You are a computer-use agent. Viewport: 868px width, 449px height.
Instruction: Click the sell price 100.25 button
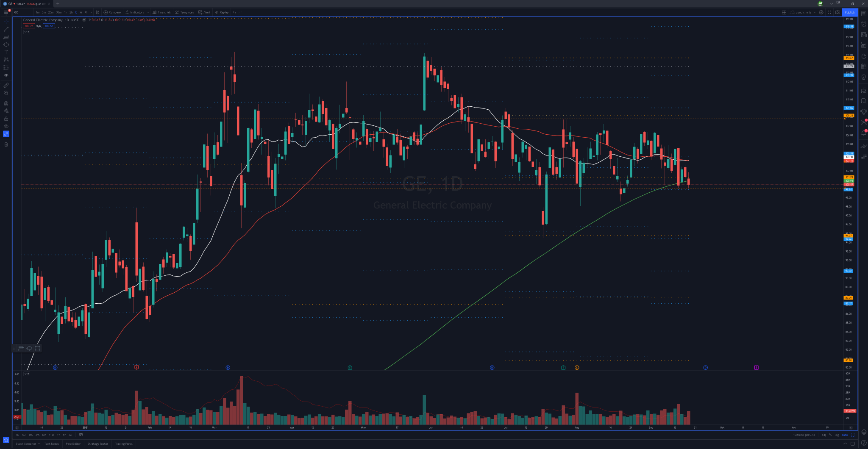(x=29, y=26)
